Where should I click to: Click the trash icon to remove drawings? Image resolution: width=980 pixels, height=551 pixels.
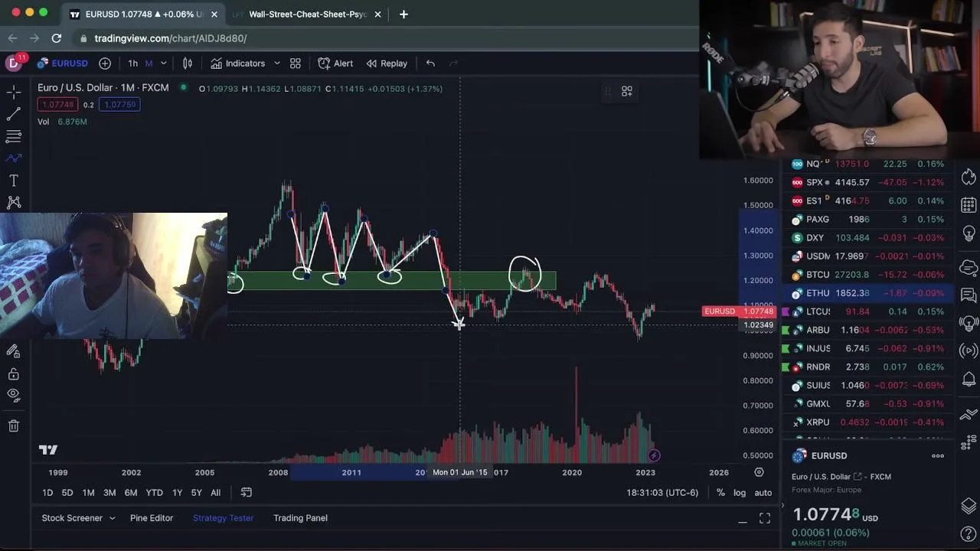pyautogui.click(x=14, y=426)
